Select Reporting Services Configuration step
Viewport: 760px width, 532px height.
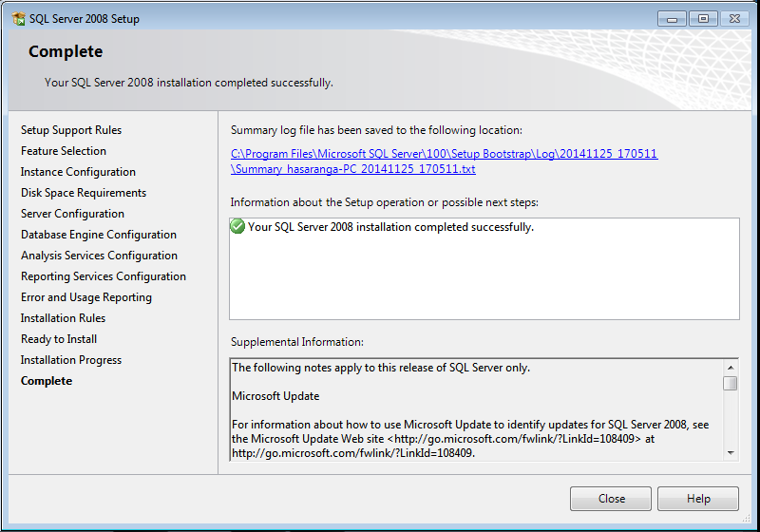(x=104, y=275)
